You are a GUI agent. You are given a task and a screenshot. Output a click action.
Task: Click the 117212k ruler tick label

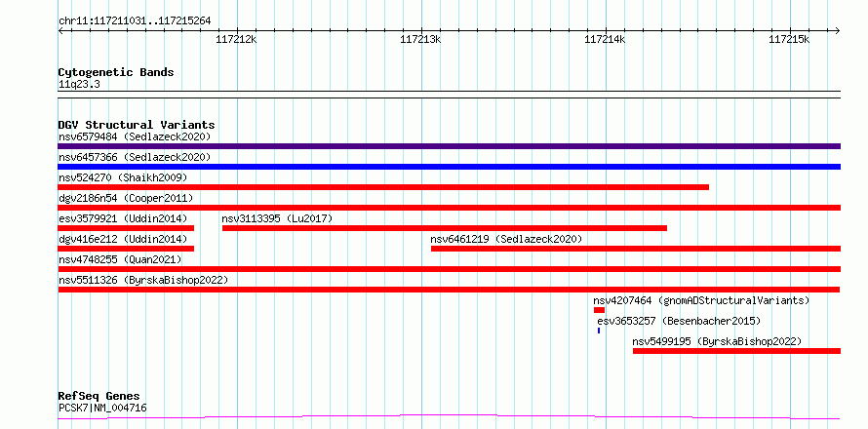pyautogui.click(x=236, y=39)
